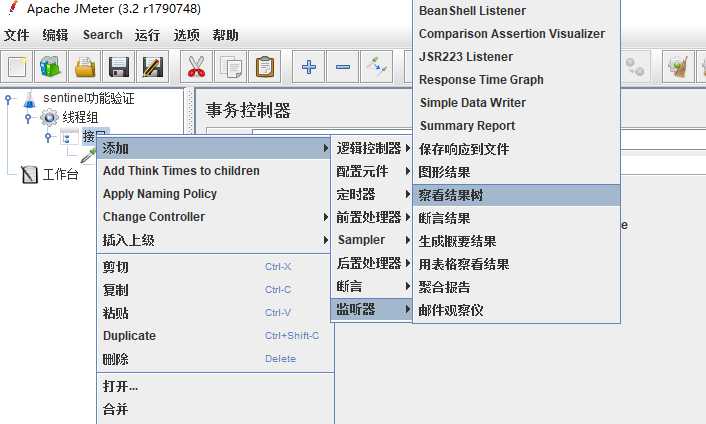Open the 帮助 menu
The width and height of the screenshot is (706, 424).
click(x=226, y=35)
